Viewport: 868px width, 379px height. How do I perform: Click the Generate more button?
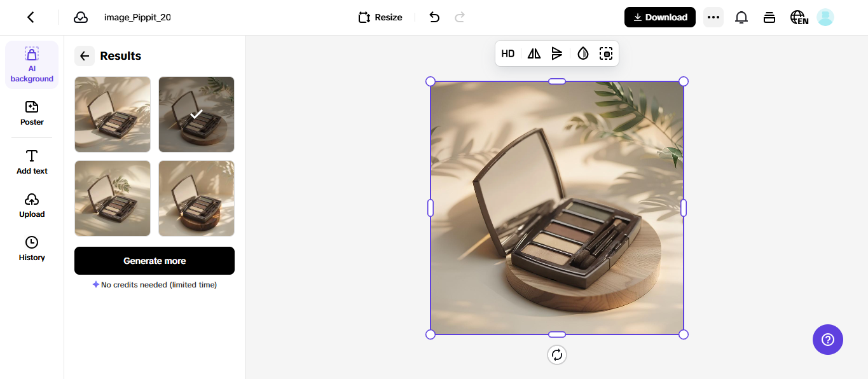pos(154,261)
